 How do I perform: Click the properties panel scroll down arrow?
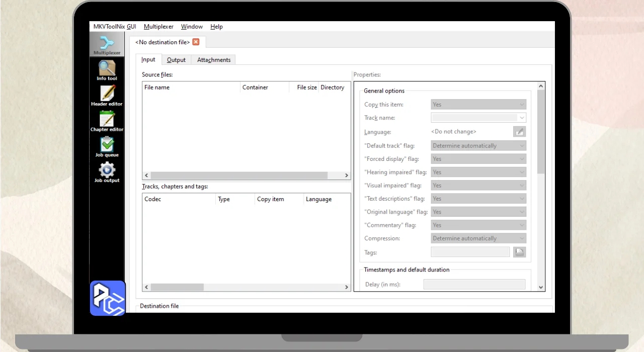[x=541, y=287]
